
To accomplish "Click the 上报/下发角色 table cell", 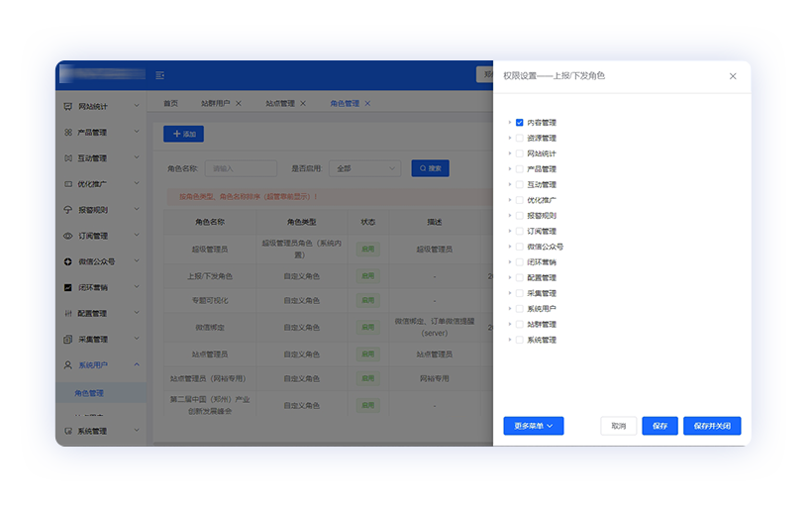I will click(x=210, y=276).
